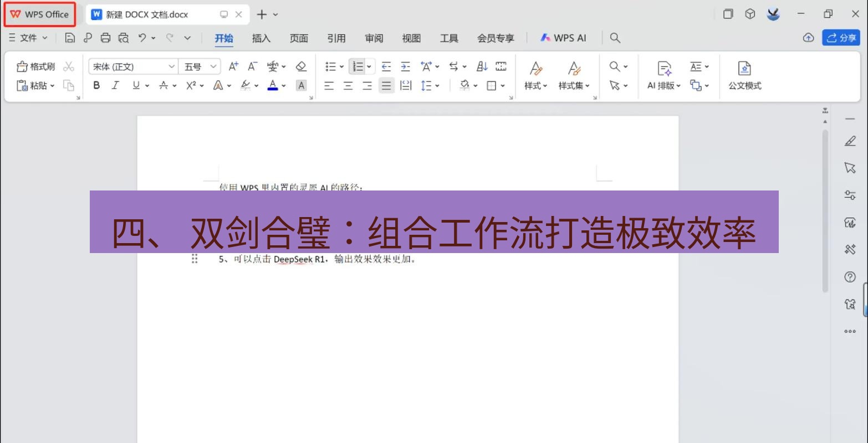Switch to the 审阅 tab
This screenshot has height=443, width=868.
pos(374,38)
